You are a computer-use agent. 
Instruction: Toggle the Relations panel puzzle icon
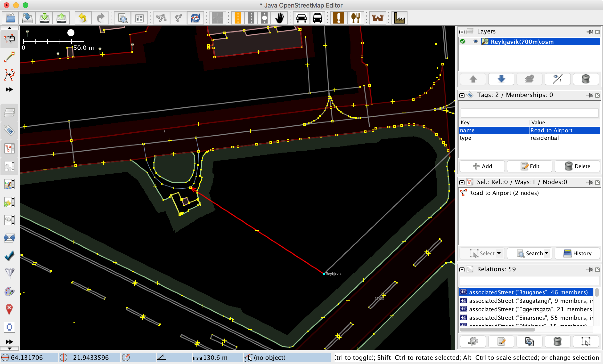(x=9, y=166)
